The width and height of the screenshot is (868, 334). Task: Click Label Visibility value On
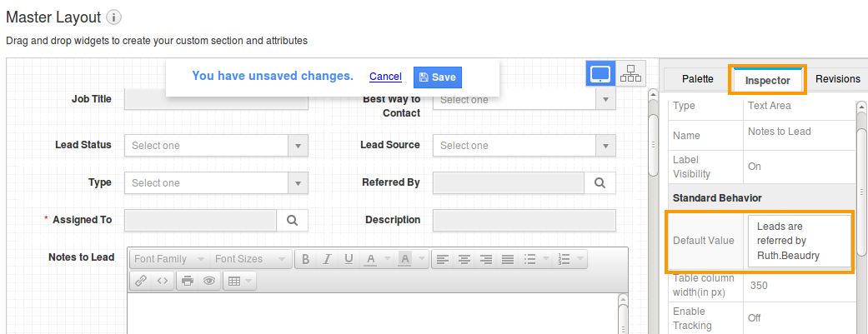click(755, 167)
